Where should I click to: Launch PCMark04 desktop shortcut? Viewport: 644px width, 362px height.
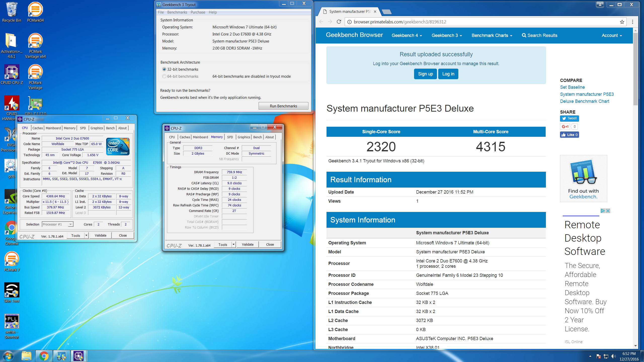click(35, 12)
